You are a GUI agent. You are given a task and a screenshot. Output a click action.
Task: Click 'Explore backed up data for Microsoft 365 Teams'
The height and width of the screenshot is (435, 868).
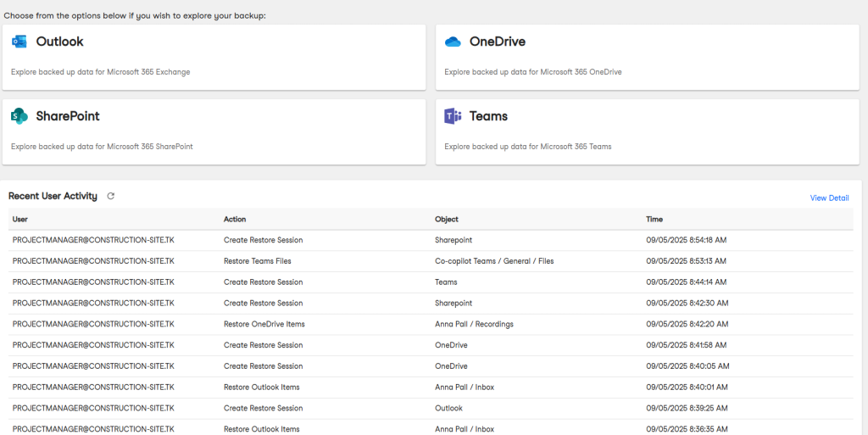pos(528,147)
